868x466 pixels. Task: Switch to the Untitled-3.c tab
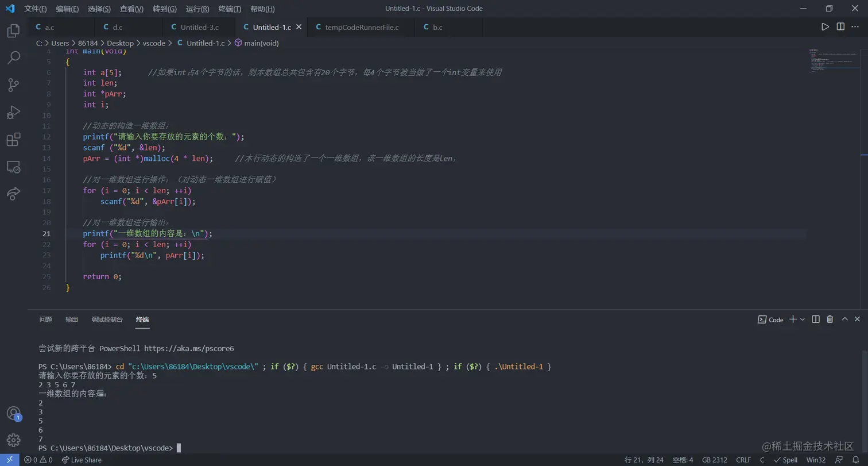coord(199,27)
